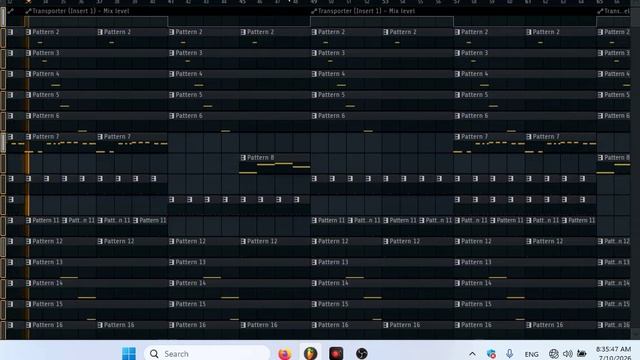Viewport: 640px width, 360px height.
Task: Launch Firefox from the taskbar
Action: point(284,353)
